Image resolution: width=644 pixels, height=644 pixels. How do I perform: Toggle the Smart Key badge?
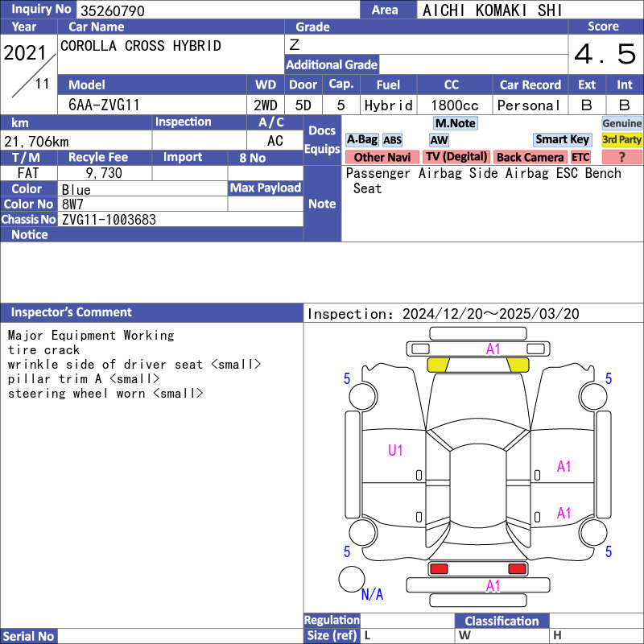point(562,140)
